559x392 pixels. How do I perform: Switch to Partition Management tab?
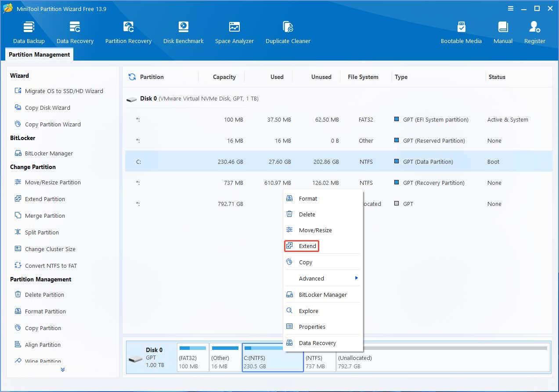[x=39, y=54]
